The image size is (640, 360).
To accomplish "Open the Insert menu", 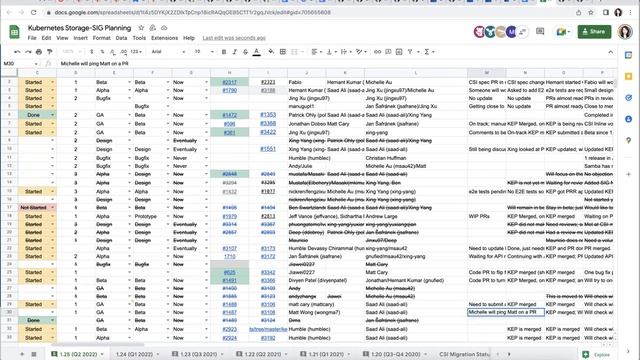I will (80, 38).
